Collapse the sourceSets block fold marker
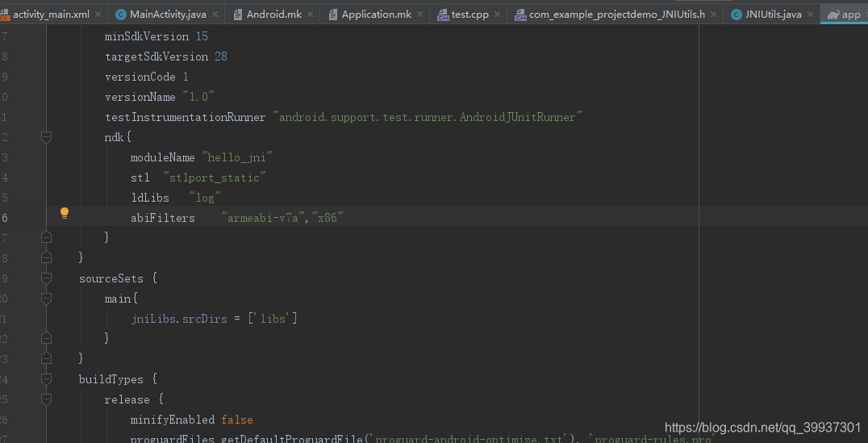The width and height of the screenshot is (868, 443). coord(47,278)
